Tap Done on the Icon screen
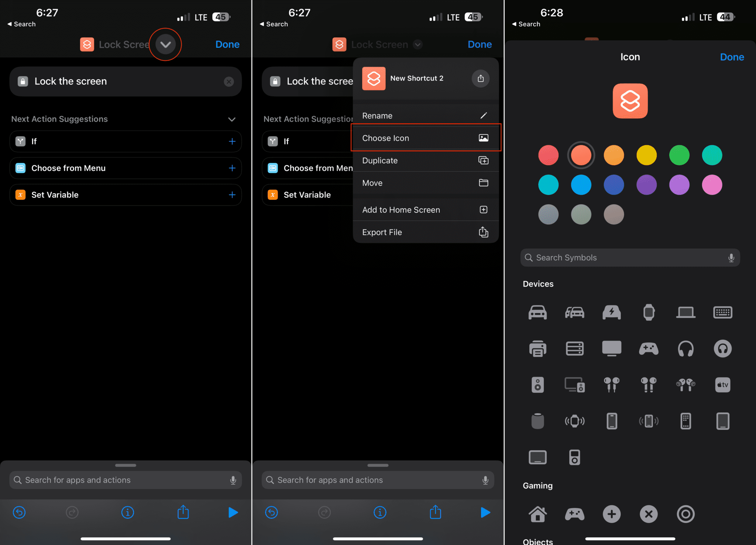This screenshot has width=756, height=545. point(732,57)
